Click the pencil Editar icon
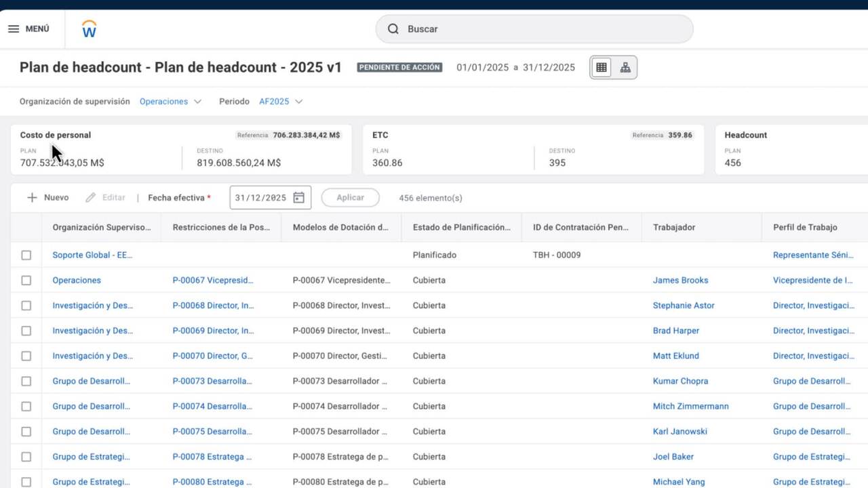868x488 pixels. point(91,198)
